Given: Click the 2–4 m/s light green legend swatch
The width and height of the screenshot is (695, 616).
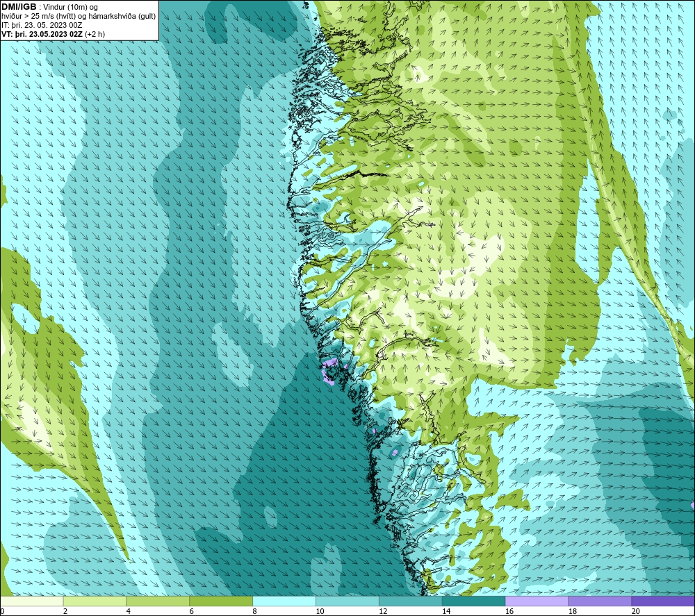Looking at the screenshot, I should point(95,601).
